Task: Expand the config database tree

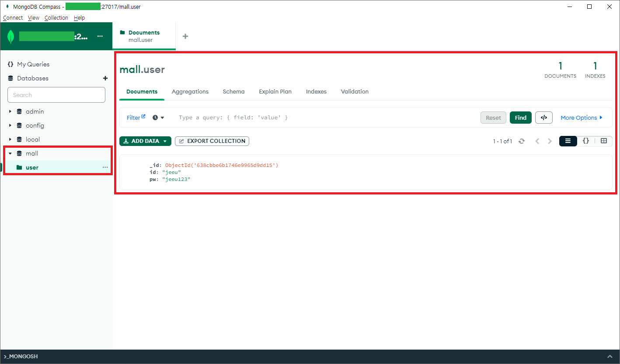Action: (10, 125)
